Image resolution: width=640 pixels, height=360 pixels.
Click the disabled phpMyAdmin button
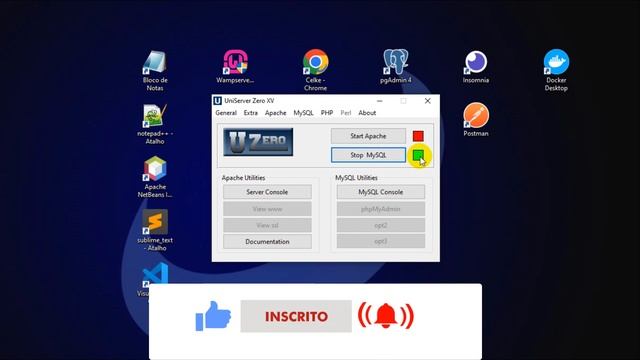(x=380, y=209)
